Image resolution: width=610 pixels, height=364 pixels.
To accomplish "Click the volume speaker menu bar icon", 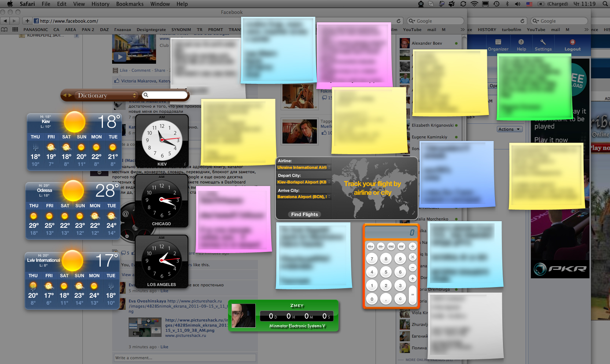I will tap(517, 4).
